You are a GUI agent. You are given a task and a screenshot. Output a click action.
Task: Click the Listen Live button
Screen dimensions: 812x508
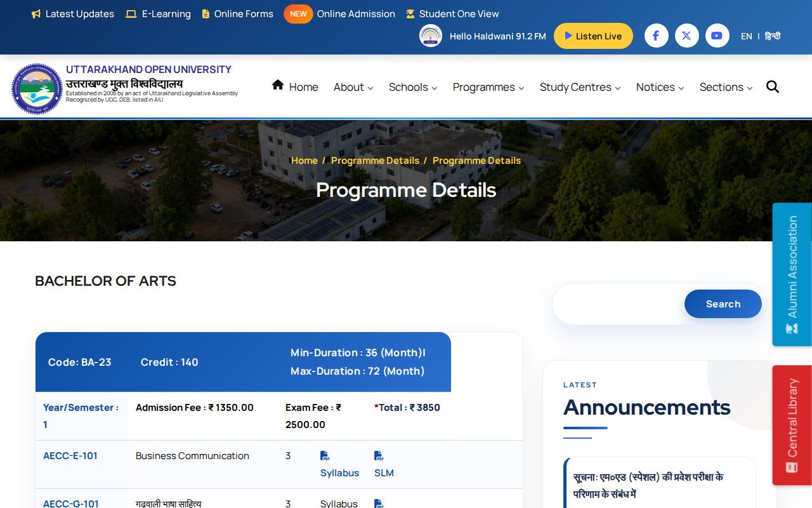pyautogui.click(x=593, y=36)
